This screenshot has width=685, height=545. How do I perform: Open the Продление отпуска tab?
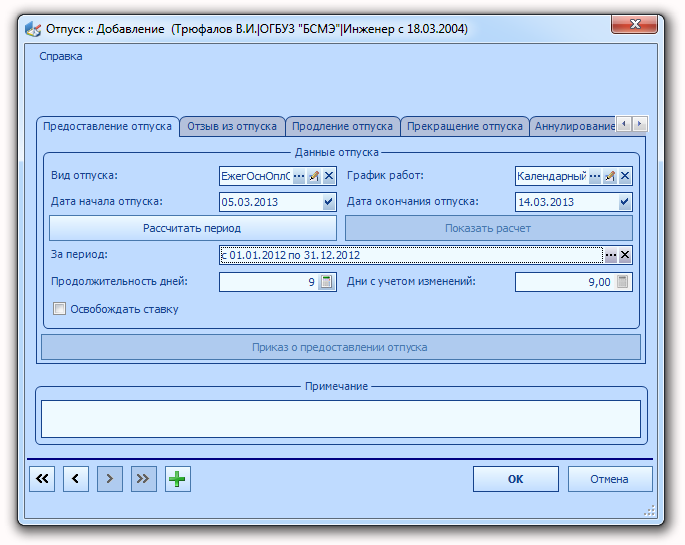pyautogui.click(x=342, y=127)
